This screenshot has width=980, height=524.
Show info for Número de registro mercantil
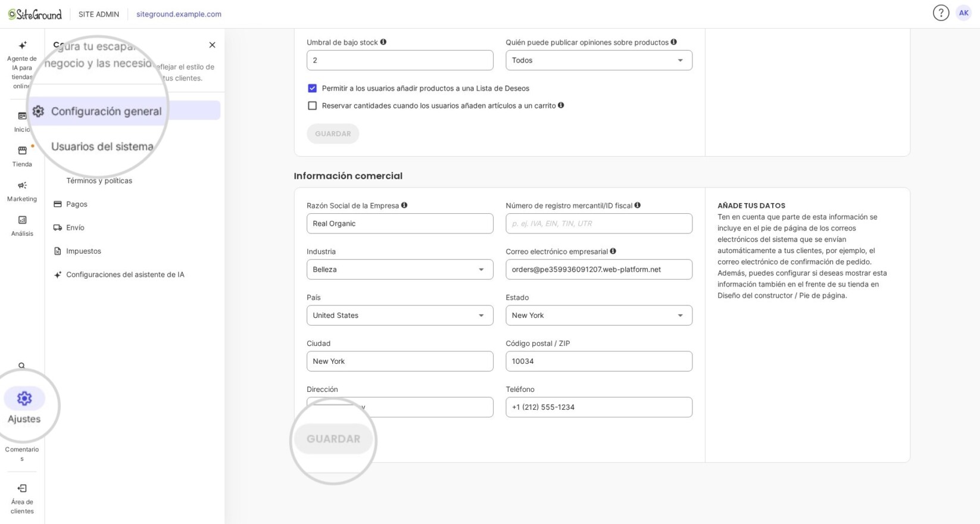pyautogui.click(x=638, y=205)
